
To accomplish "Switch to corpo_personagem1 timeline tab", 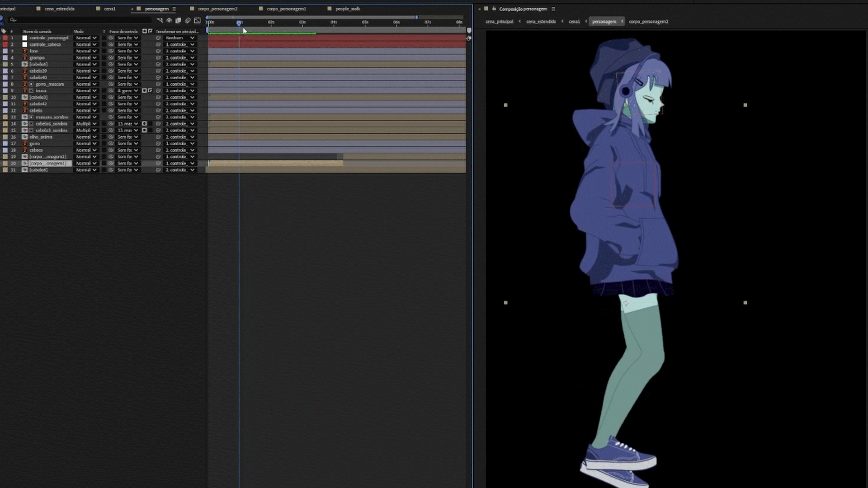I will click(286, 9).
